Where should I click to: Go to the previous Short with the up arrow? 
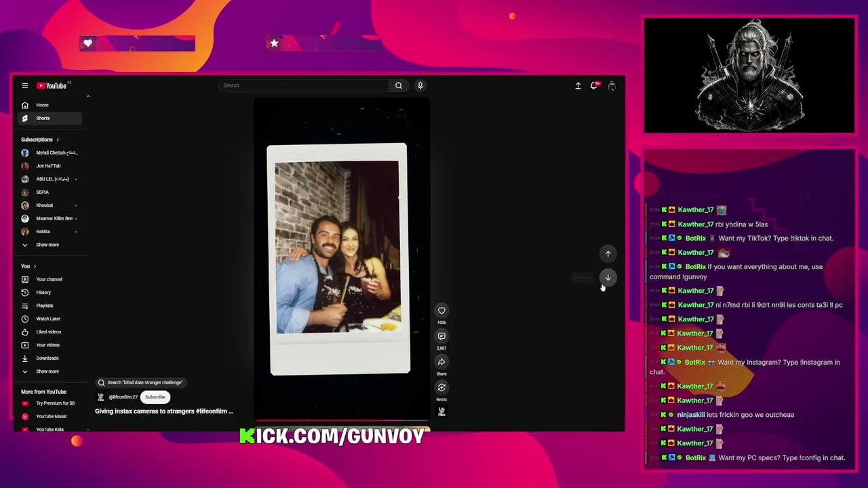[608, 253]
